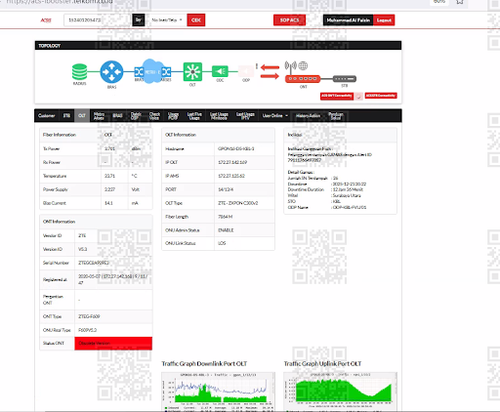Image resolution: width=500 pixels, height=412 pixels.
Task: Click the ACSIS logo link
Action: tap(46, 20)
